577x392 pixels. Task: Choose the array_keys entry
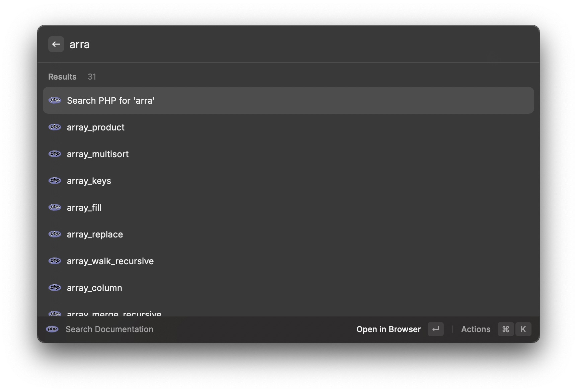coord(288,181)
